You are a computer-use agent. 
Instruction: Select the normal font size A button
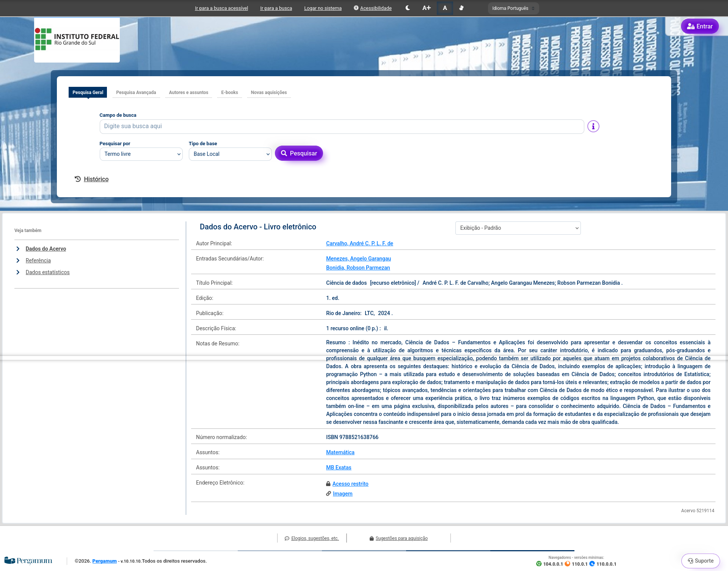pyautogui.click(x=445, y=8)
